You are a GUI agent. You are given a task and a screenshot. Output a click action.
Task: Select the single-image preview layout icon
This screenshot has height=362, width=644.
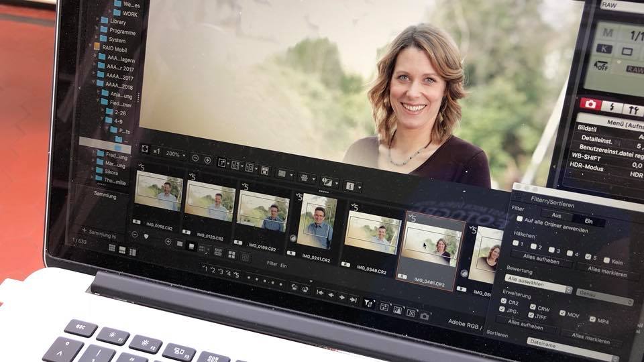tap(222, 163)
